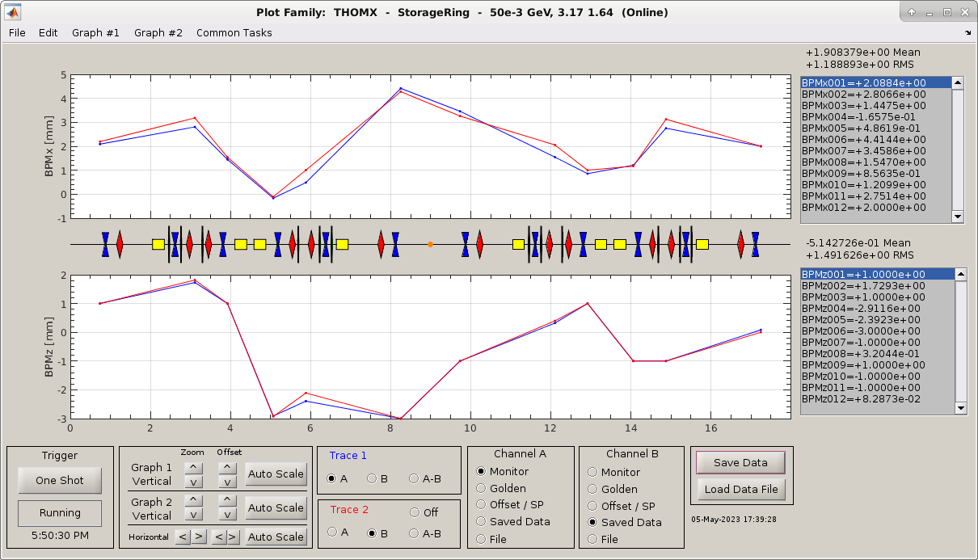Screen dimensions: 978x560
Task: Select Trace 1 option A-B
Action: 414,478
